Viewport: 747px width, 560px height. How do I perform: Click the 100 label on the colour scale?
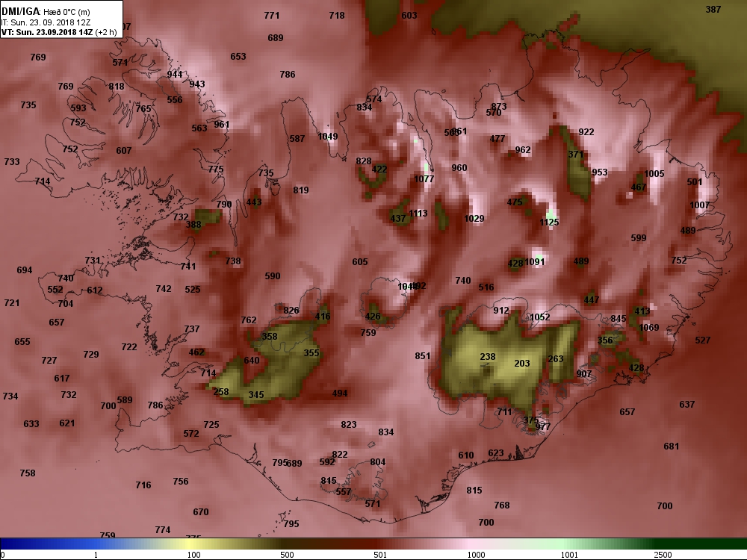193,555
